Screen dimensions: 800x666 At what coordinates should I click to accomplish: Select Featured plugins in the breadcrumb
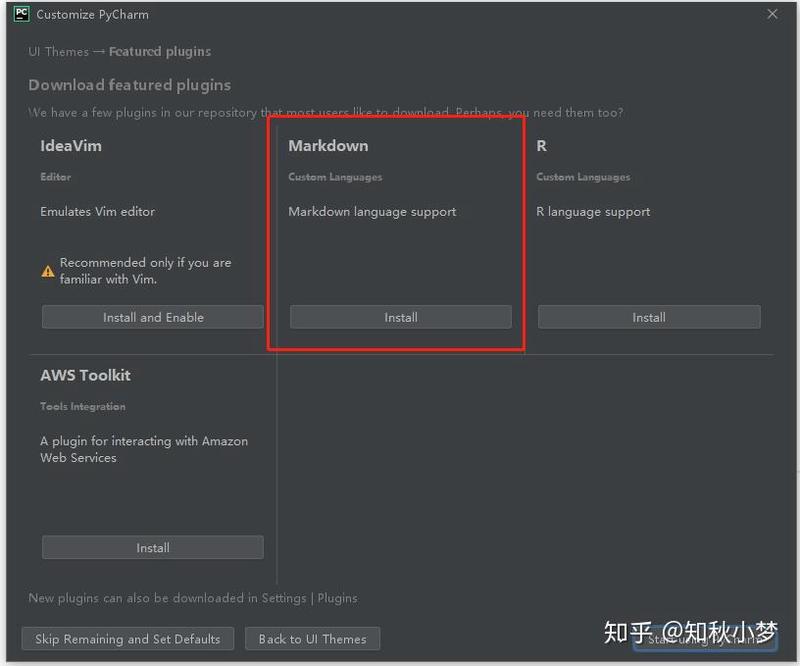[x=160, y=51]
